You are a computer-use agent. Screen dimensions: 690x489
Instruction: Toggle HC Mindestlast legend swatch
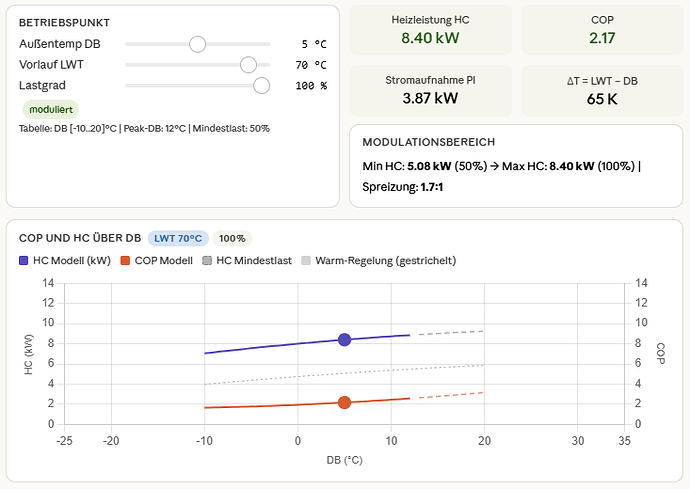coord(207,261)
